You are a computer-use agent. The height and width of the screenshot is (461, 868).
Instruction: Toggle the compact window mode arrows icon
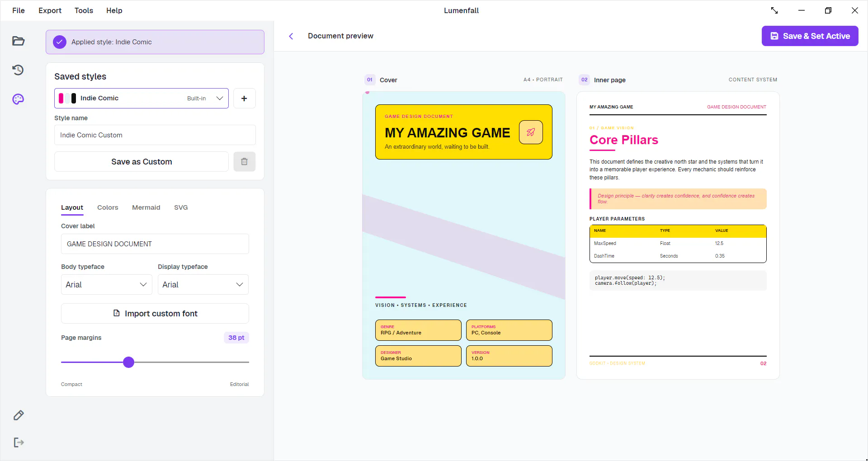click(774, 10)
